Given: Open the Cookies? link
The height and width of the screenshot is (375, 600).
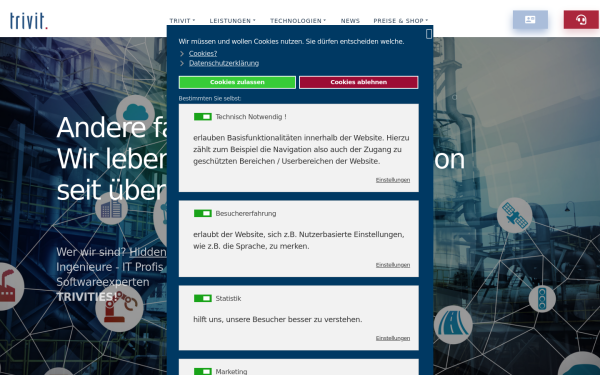Looking at the screenshot, I should 203,54.
